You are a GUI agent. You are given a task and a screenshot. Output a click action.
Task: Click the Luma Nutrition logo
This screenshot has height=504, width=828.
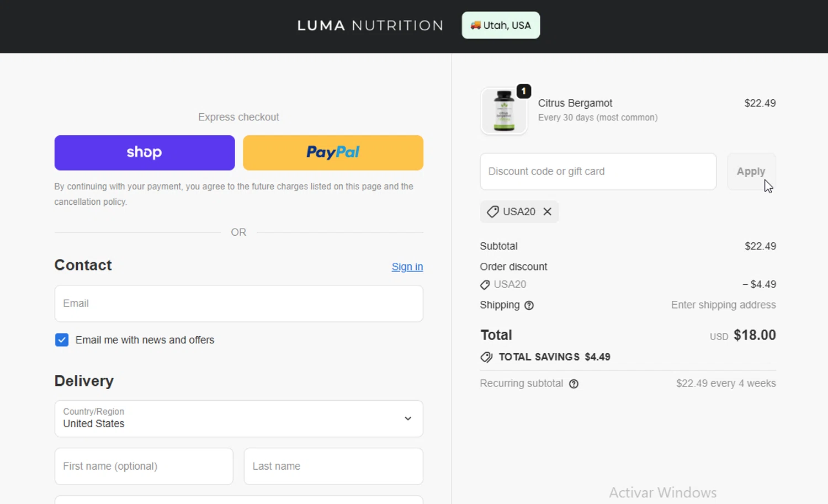370,25
